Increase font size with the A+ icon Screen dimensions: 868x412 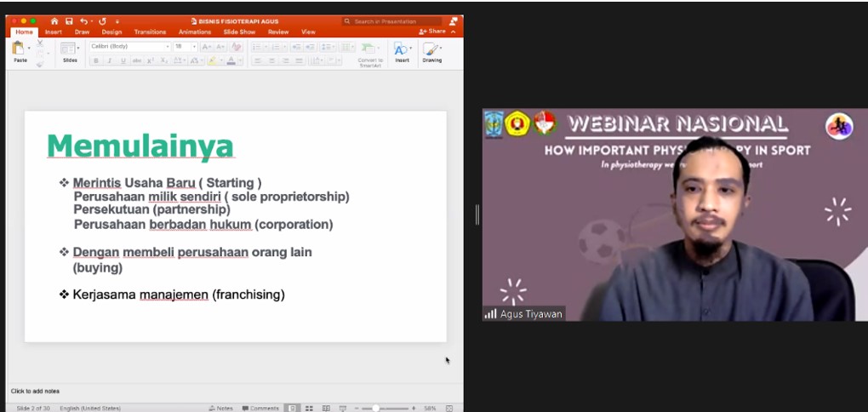pyautogui.click(x=207, y=47)
